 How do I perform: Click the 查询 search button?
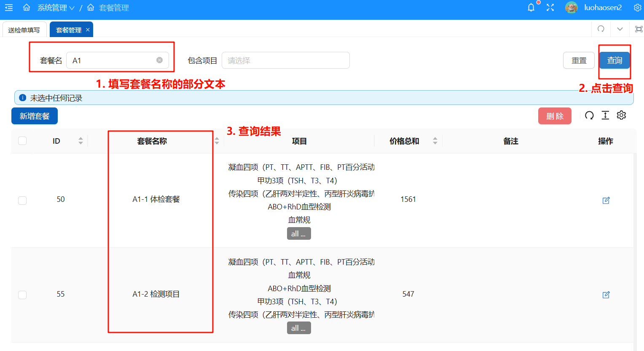(614, 60)
